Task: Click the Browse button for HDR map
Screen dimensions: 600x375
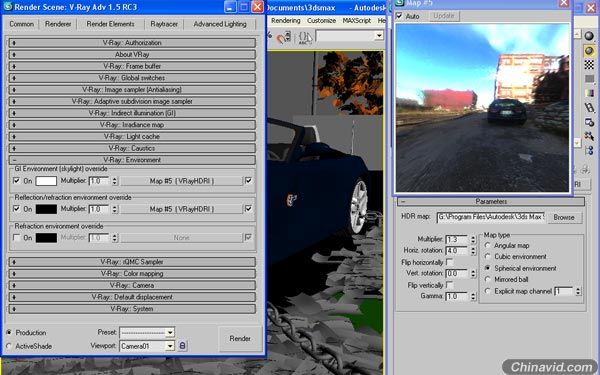Action: tap(564, 217)
